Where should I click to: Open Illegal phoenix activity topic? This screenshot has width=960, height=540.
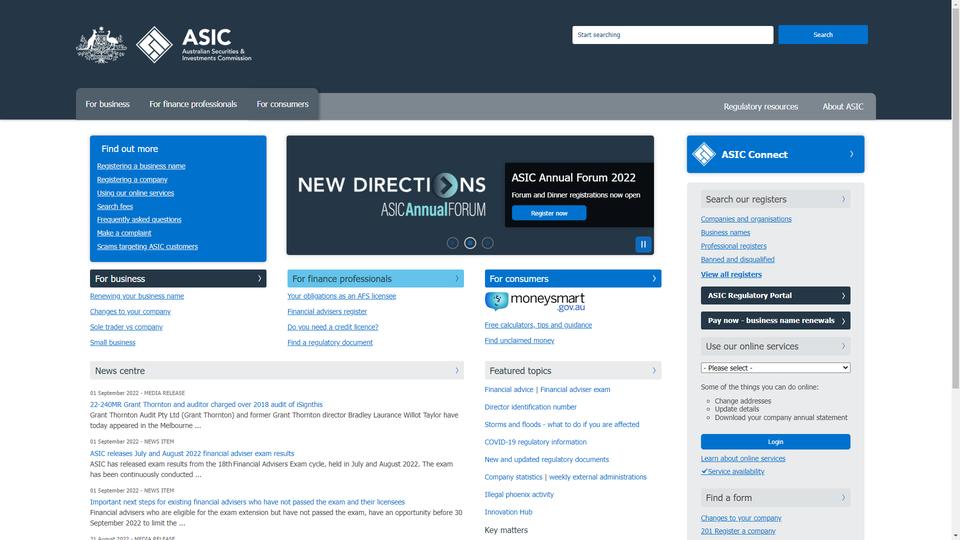click(x=519, y=494)
